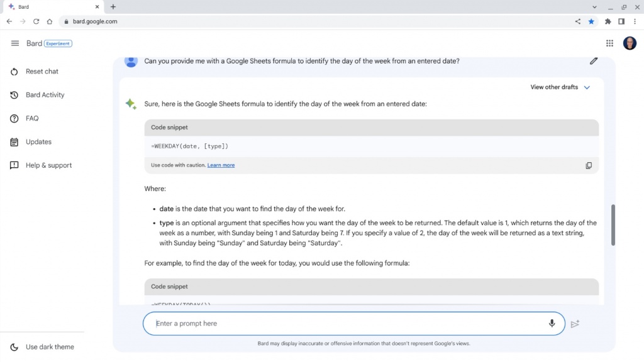Click the 'Use code with caution.' text
Image resolution: width=644 pixels, height=362 pixels.
(x=178, y=165)
